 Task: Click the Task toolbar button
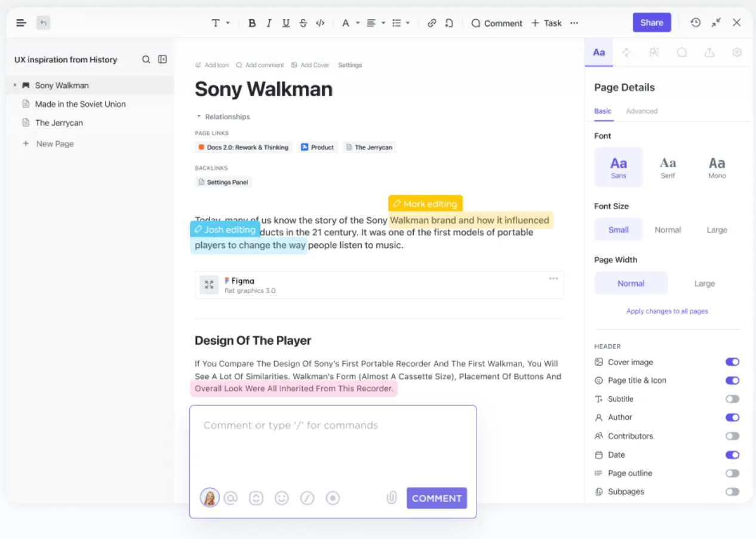tap(546, 23)
